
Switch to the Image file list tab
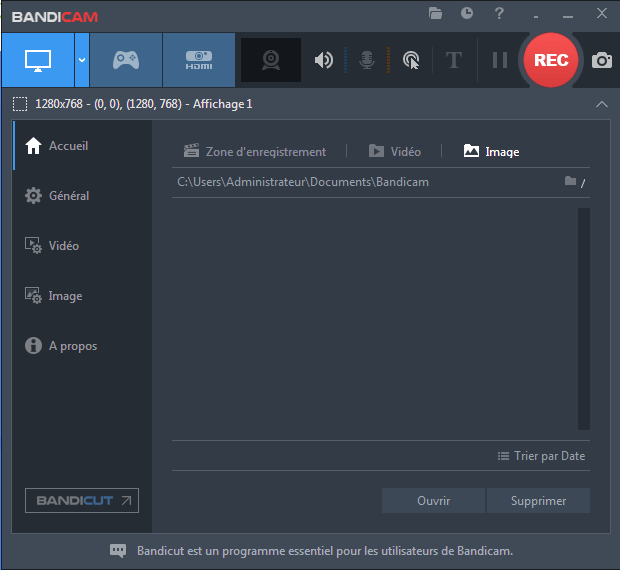tap(491, 151)
